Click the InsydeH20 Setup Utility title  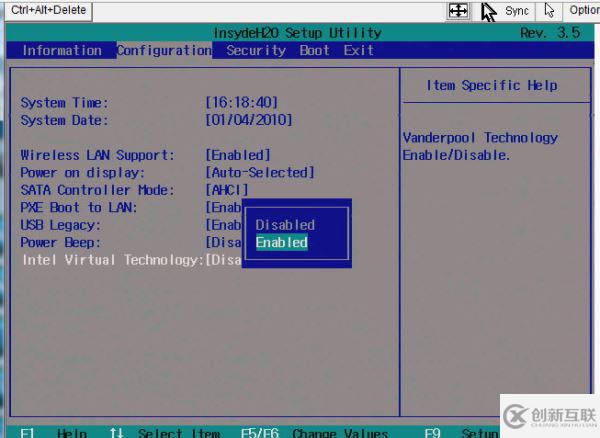297,33
